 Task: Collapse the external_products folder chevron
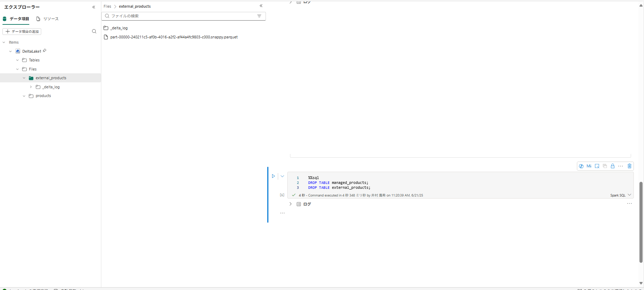[24, 78]
